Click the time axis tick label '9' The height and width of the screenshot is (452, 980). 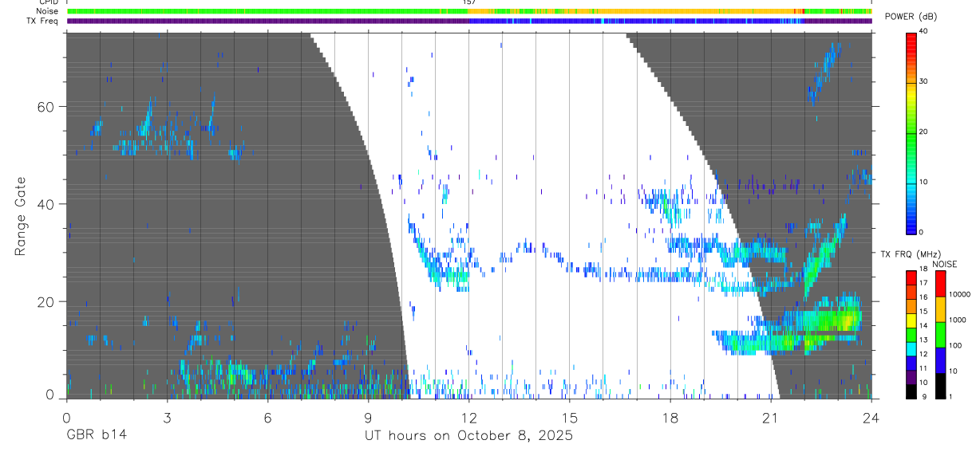368,417
